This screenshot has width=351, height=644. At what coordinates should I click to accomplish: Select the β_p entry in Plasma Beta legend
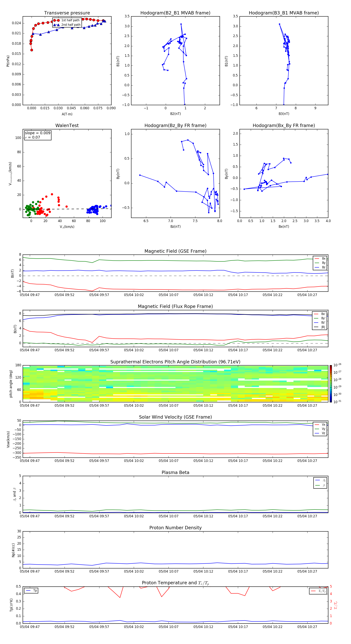coord(320,480)
